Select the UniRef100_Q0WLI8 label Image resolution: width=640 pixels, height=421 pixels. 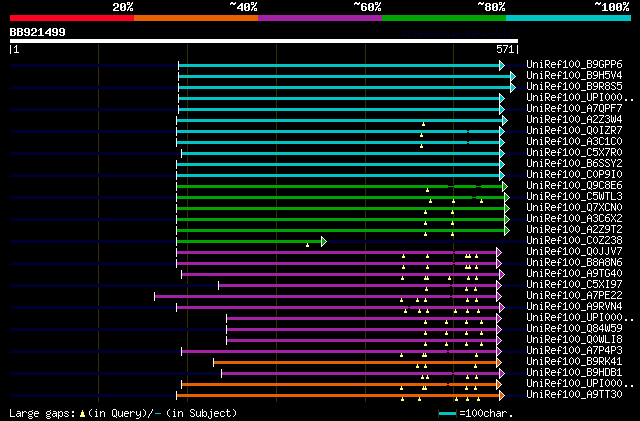pyautogui.click(x=574, y=340)
